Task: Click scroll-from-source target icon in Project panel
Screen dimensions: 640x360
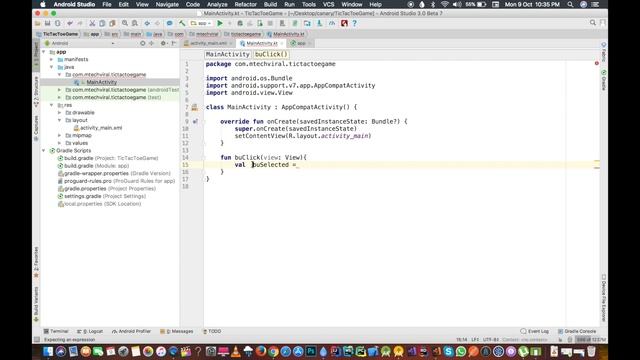Action: pyautogui.click(x=142, y=43)
